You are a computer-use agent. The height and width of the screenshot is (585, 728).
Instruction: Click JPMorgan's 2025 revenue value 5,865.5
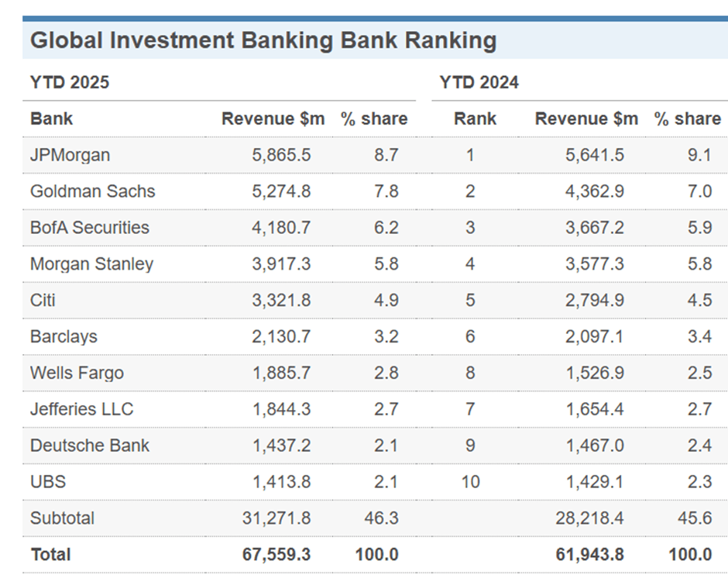click(281, 155)
